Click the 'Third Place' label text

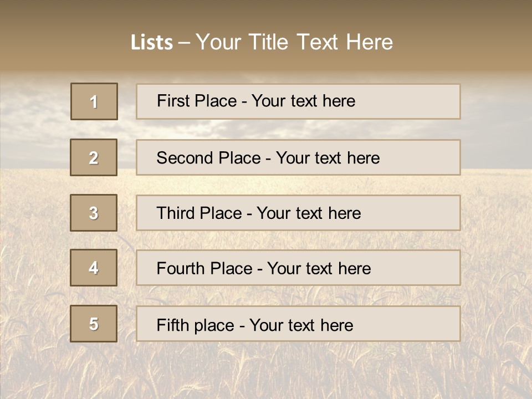199,213
